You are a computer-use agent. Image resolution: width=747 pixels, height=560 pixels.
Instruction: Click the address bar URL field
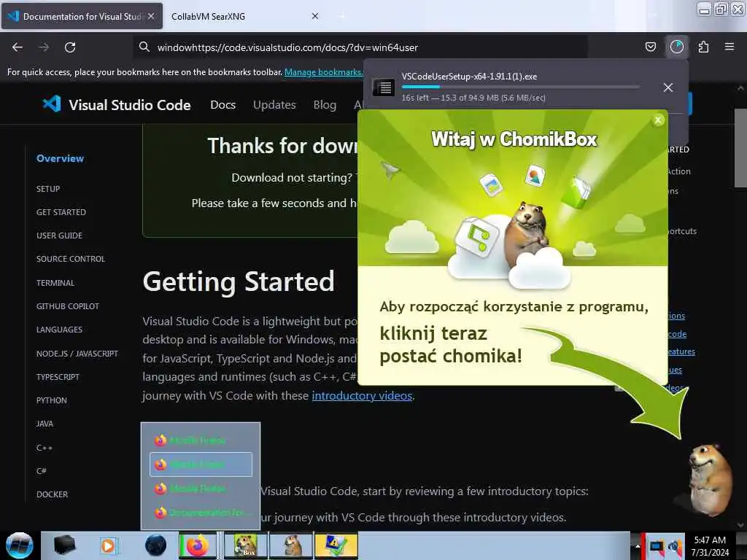360,47
